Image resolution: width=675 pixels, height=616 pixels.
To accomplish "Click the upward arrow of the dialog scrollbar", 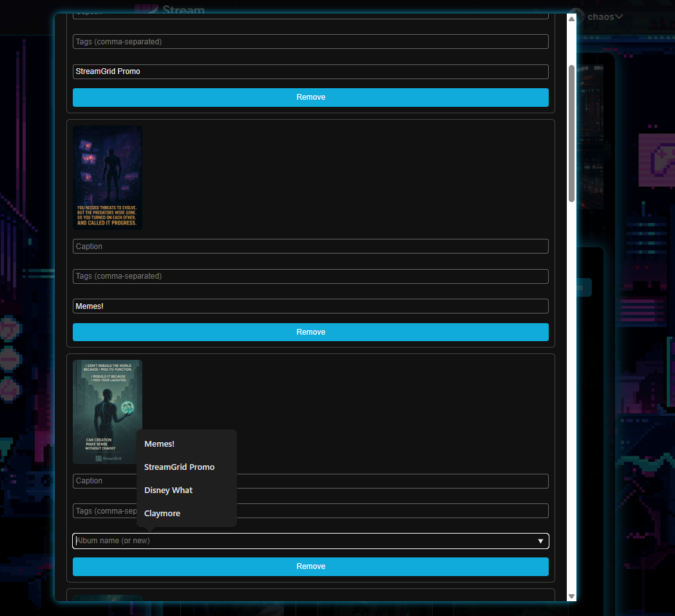I will (571, 19).
